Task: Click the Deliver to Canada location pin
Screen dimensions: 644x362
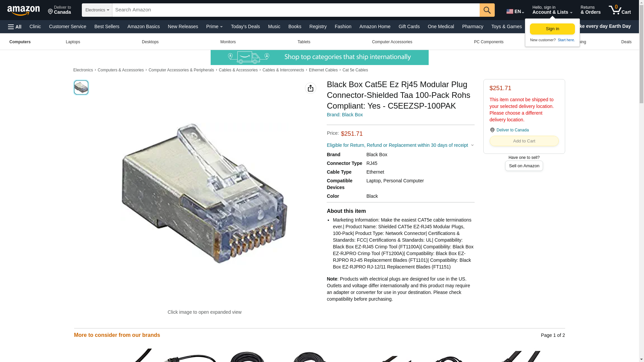Action: click(492, 130)
